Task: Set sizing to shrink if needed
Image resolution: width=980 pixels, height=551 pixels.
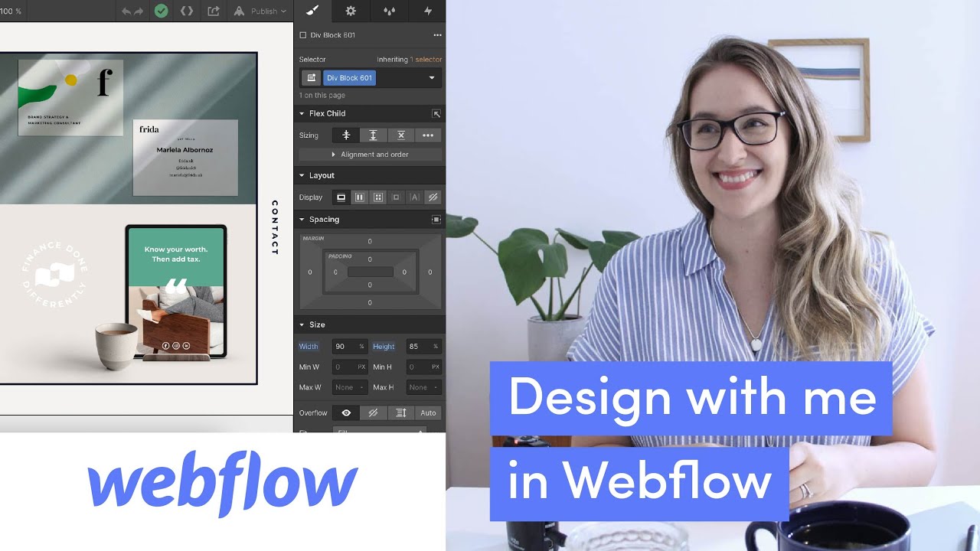Action: click(346, 135)
